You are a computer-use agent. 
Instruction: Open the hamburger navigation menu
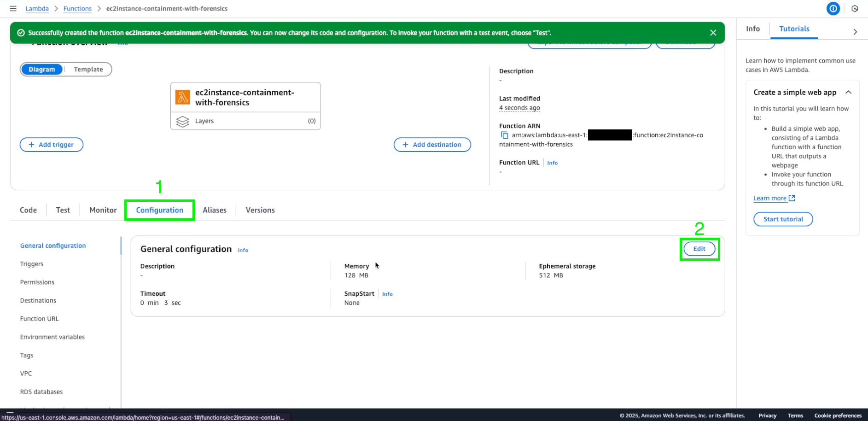(13, 8)
